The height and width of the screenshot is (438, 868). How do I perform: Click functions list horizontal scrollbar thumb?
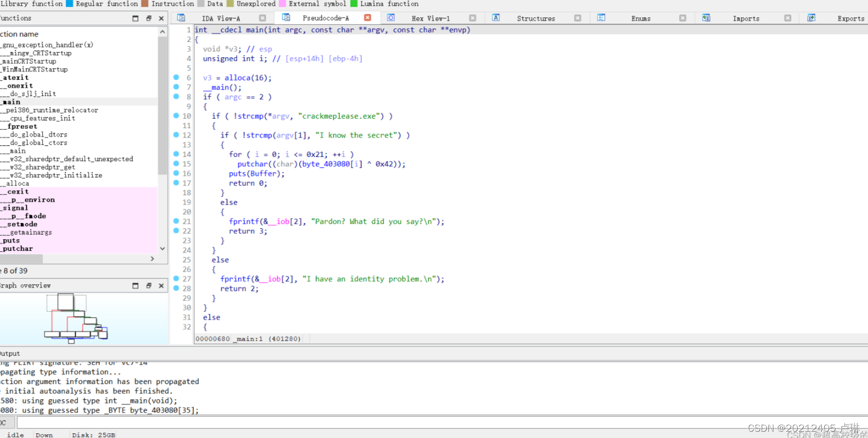point(21,259)
